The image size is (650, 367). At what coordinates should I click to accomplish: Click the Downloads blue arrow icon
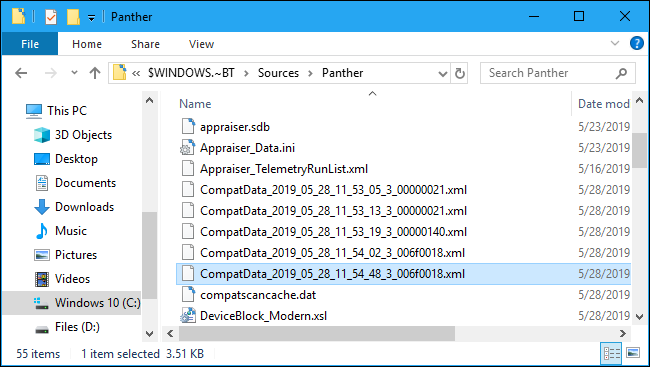41,207
